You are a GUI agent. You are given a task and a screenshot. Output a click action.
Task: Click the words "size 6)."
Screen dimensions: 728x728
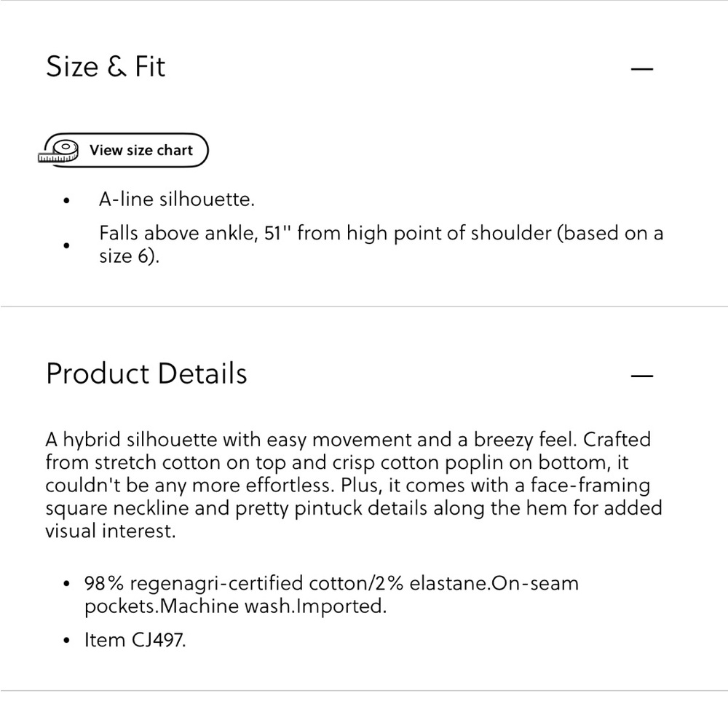[129, 256]
